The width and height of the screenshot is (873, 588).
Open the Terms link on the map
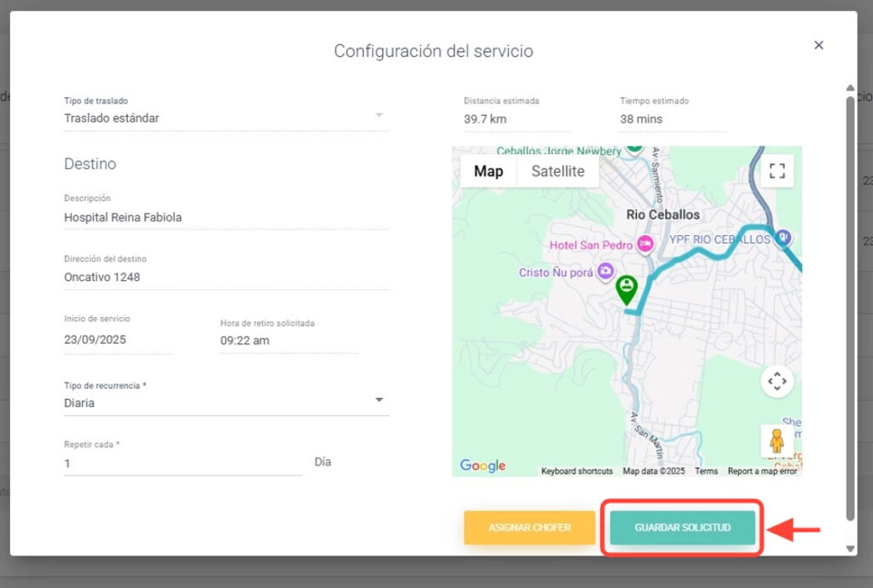coord(706,471)
